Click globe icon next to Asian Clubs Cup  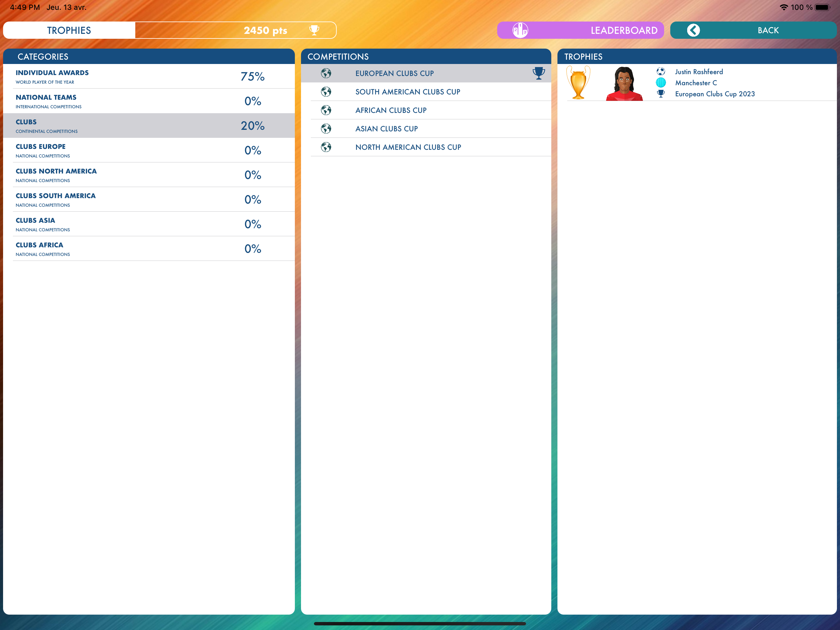pos(326,129)
